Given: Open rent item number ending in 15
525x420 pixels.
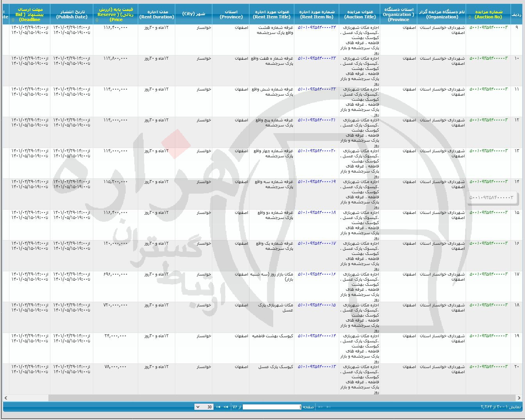Looking at the screenshot, I should [x=317, y=305].
